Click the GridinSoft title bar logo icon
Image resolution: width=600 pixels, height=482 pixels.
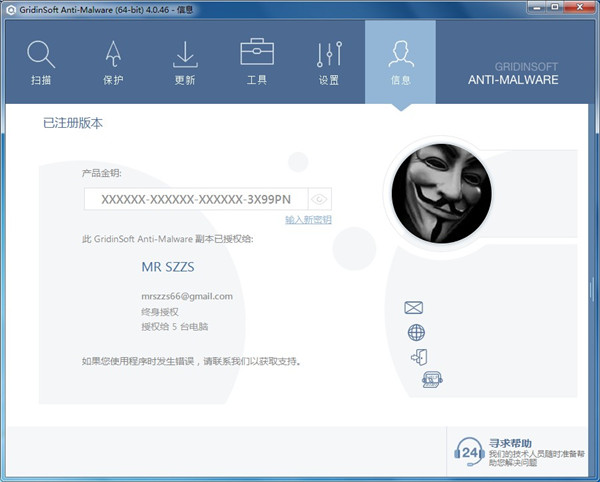click(x=11, y=10)
